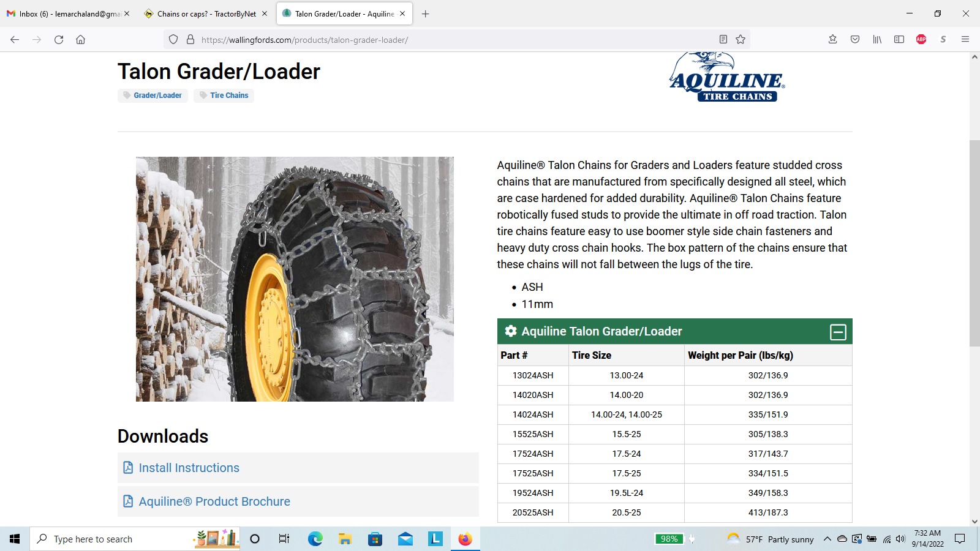
Task: Click tire size 14.00-24, 14.00-25 cell
Action: click(x=627, y=414)
